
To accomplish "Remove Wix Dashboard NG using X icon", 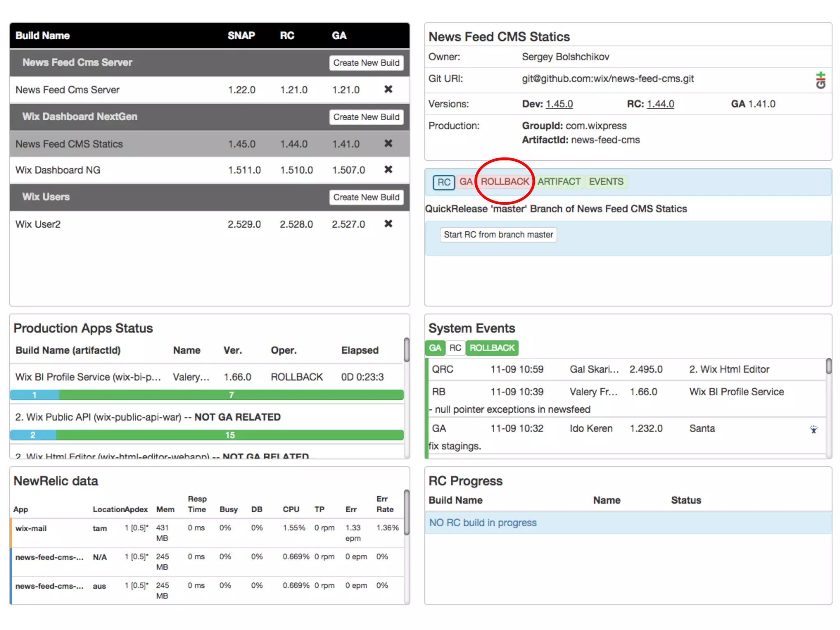I will coord(388,169).
